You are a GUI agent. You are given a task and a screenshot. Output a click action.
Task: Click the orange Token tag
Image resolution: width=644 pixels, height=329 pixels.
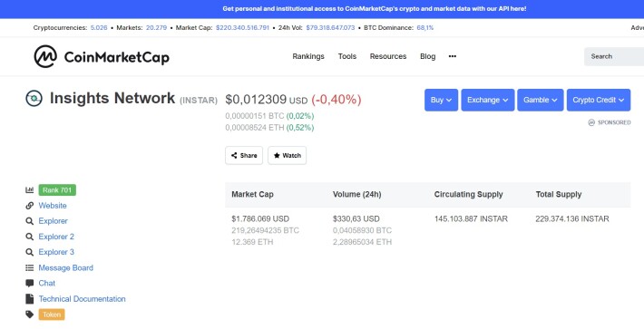(x=52, y=314)
